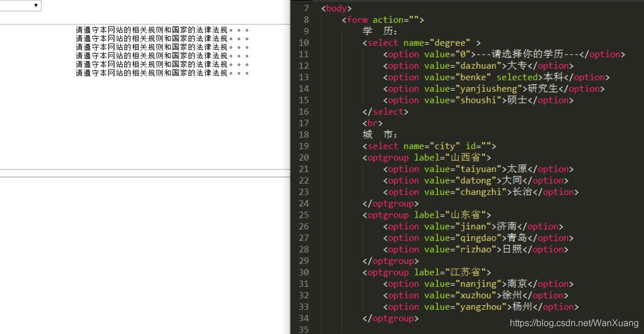This screenshot has width=644, height=334.
Task: Click the opening body tag in code
Action: pos(337,8)
